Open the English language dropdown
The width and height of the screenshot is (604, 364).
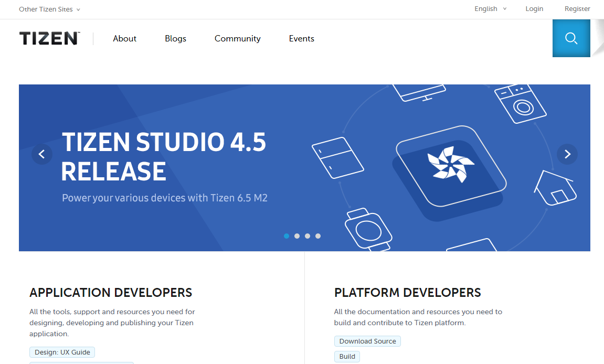coord(490,9)
